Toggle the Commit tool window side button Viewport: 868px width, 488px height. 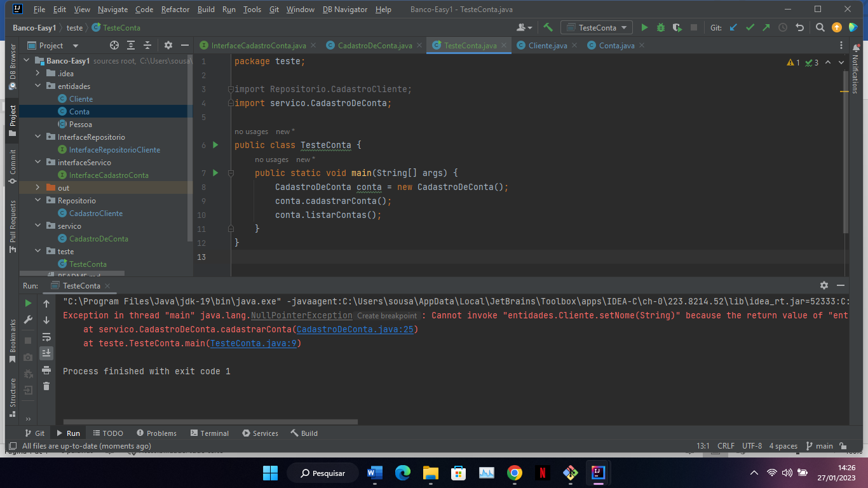coord(12,168)
